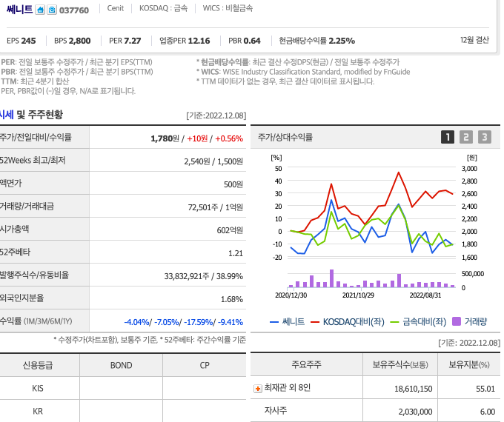The width and height of the screenshot is (504, 422).
Task: Click the 2021/10/29 chart date label
Action: (358, 295)
